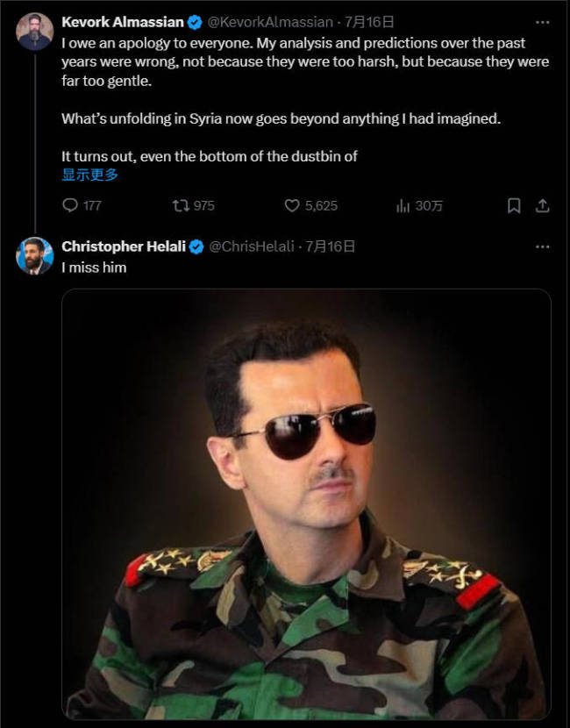
Task: Click Christopher Helali's verified badge
Action: pos(196,247)
